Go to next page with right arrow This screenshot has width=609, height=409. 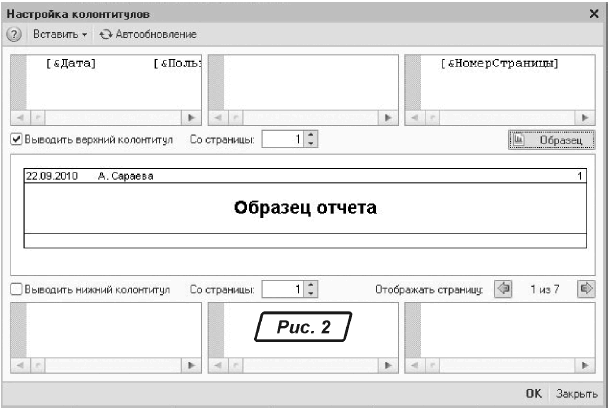point(587,289)
